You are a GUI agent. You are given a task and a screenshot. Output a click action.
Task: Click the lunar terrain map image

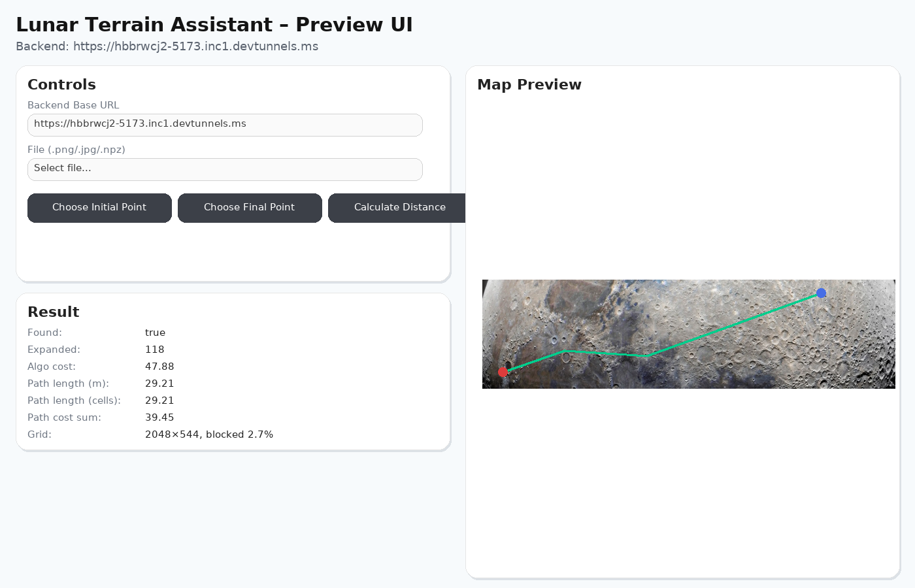(x=689, y=334)
